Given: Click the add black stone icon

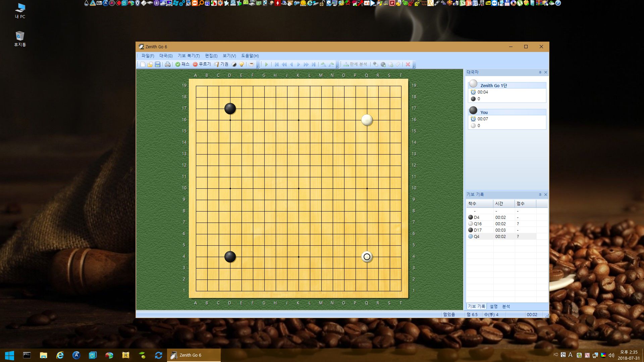Looking at the screenshot, I should [383, 64].
